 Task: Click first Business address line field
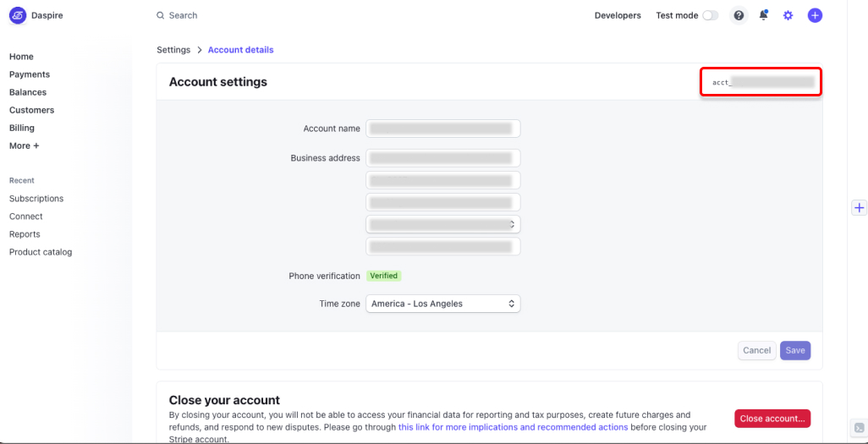pyautogui.click(x=442, y=158)
